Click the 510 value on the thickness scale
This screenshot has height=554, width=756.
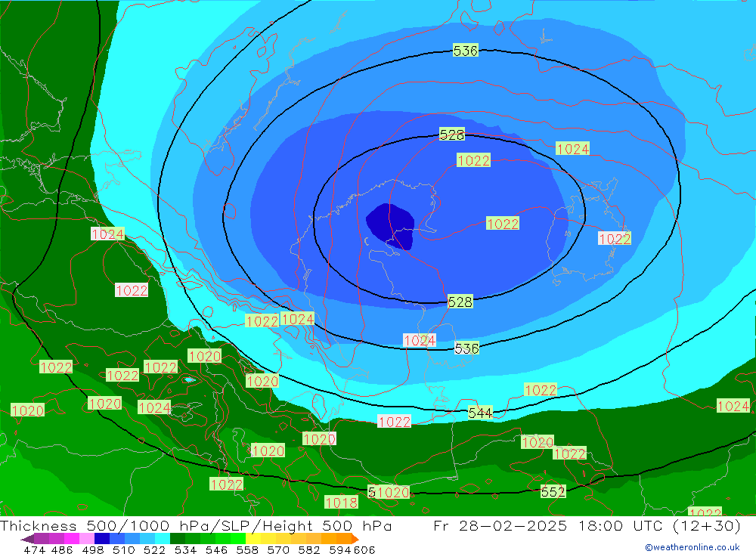coord(124,549)
